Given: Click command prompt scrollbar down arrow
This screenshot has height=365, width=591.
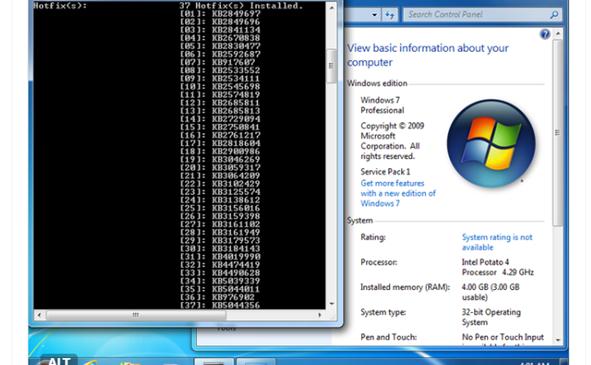Looking at the screenshot, I should (331, 304).
